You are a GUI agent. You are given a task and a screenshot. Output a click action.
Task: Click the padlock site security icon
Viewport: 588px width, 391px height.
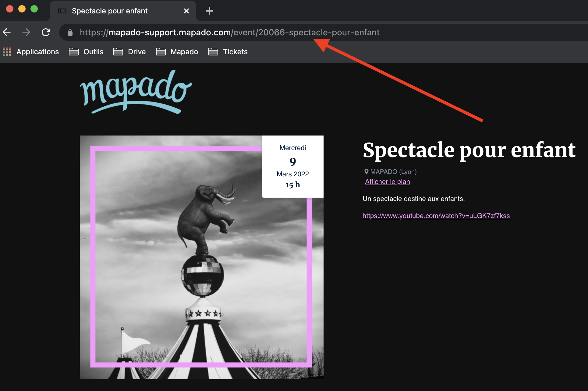pos(70,33)
